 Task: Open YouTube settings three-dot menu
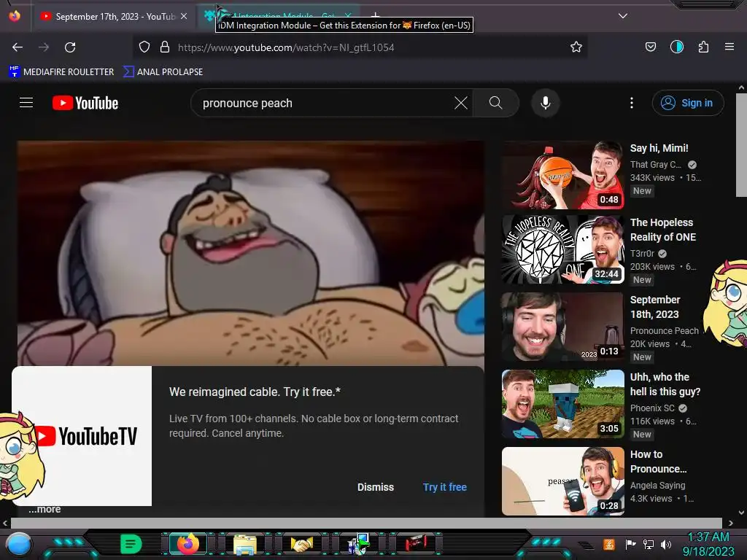(x=632, y=103)
